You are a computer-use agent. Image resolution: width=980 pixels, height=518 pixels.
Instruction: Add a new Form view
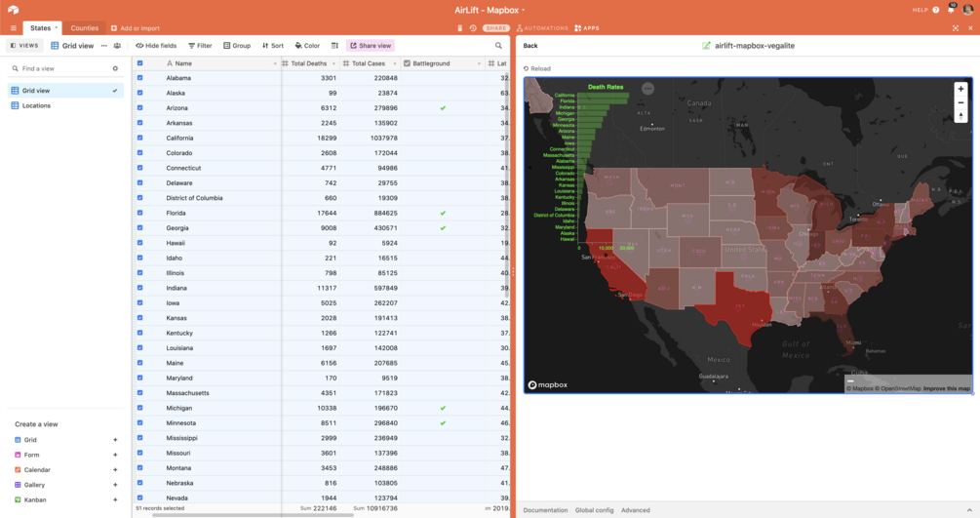tap(115, 455)
